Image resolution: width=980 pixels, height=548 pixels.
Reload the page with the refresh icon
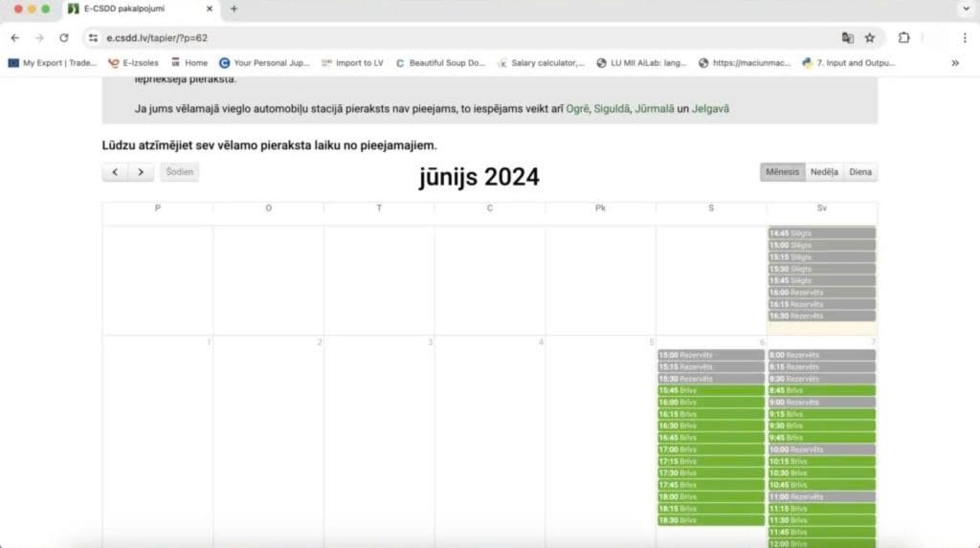[63, 38]
